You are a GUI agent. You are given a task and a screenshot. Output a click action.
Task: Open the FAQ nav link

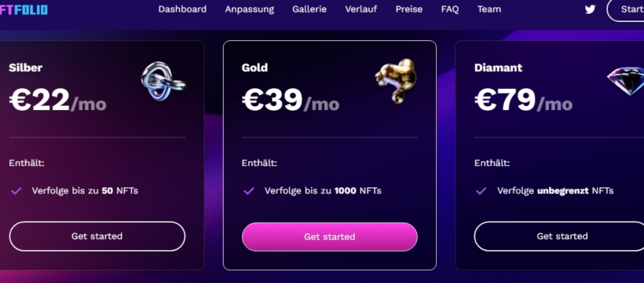click(x=450, y=9)
